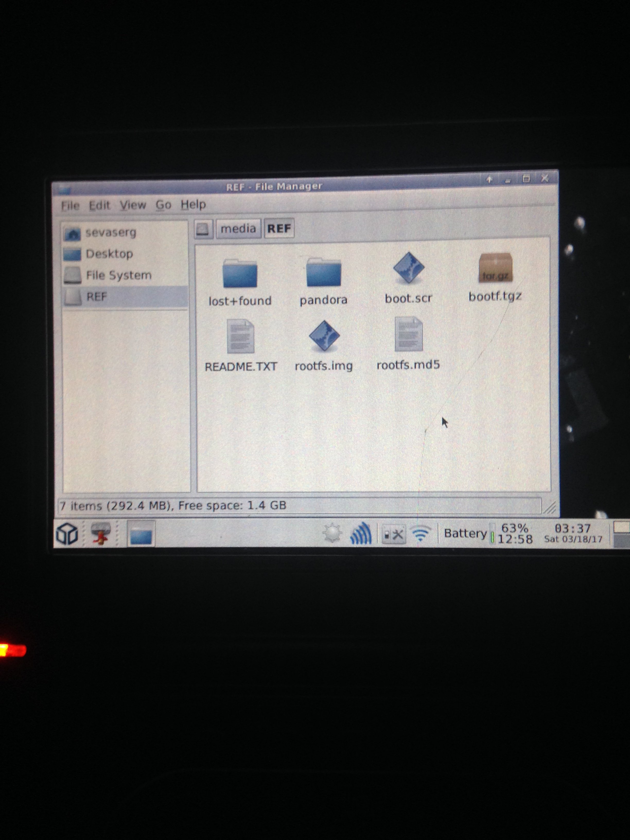630x840 pixels.
Task: Select the rootfs.img file icon
Action: tap(324, 336)
